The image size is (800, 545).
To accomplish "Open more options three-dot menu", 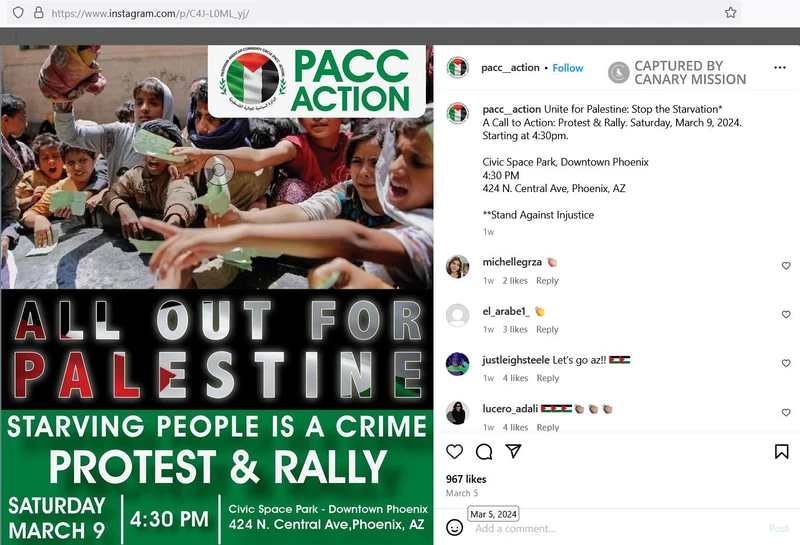I will tap(780, 67).
